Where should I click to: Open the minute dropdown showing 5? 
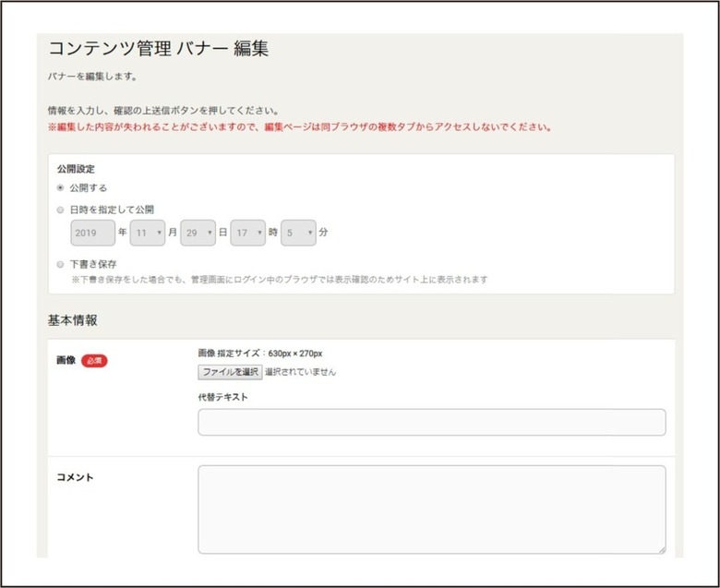coord(298,233)
